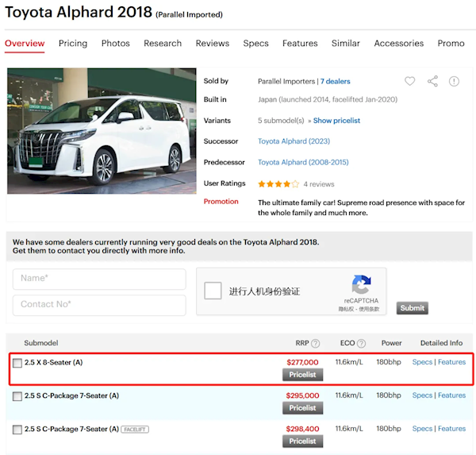Click the share icon
The width and height of the screenshot is (476, 455).
432,81
